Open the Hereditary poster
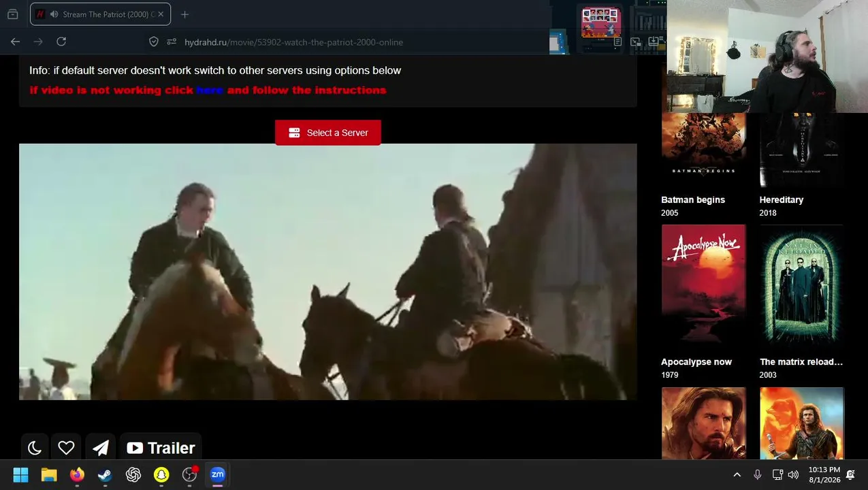 (802, 149)
